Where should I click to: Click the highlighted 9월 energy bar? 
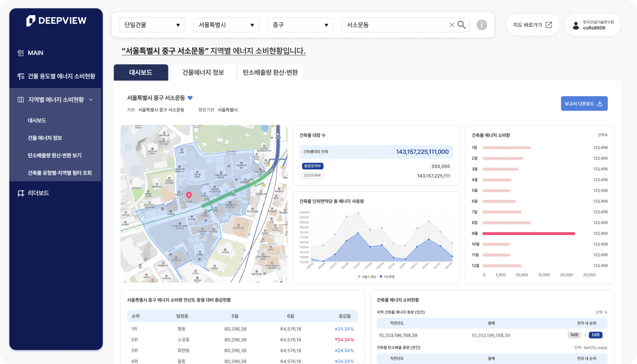[528, 234]
